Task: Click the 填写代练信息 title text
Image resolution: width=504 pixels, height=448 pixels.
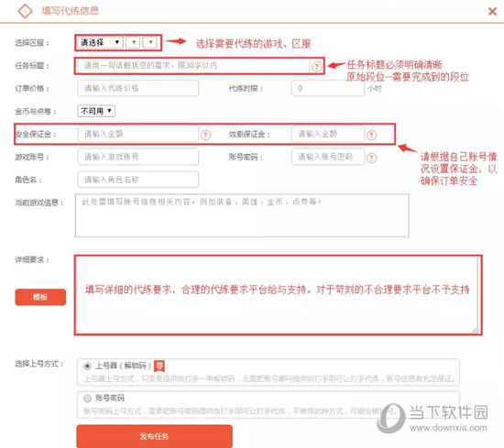Action: tap(70, 11)
